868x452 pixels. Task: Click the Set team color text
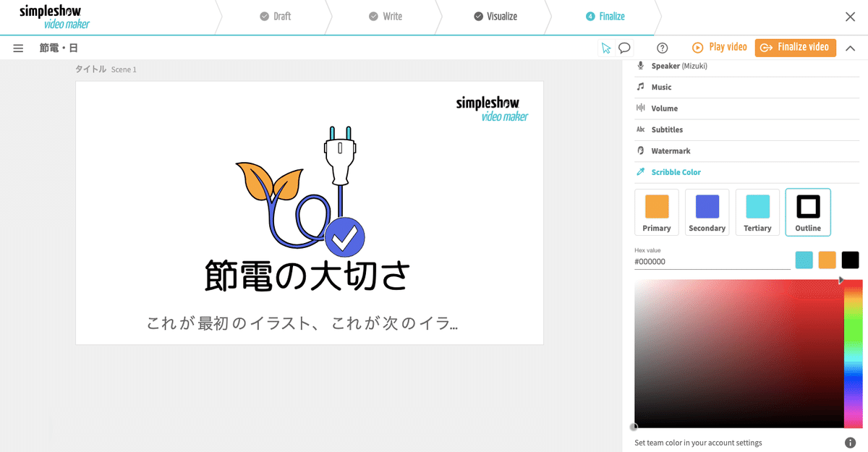click(698, 443)
